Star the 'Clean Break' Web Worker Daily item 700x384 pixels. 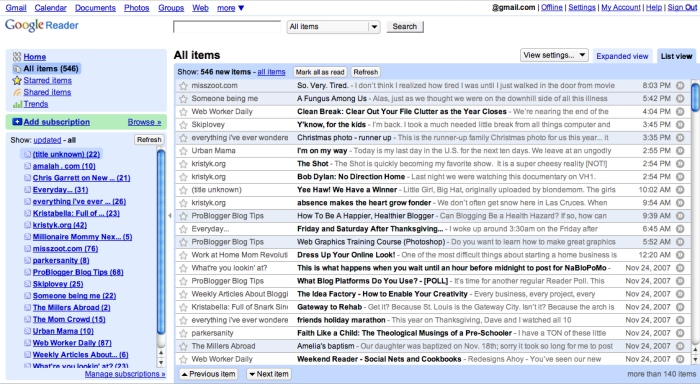coord(183,112)
